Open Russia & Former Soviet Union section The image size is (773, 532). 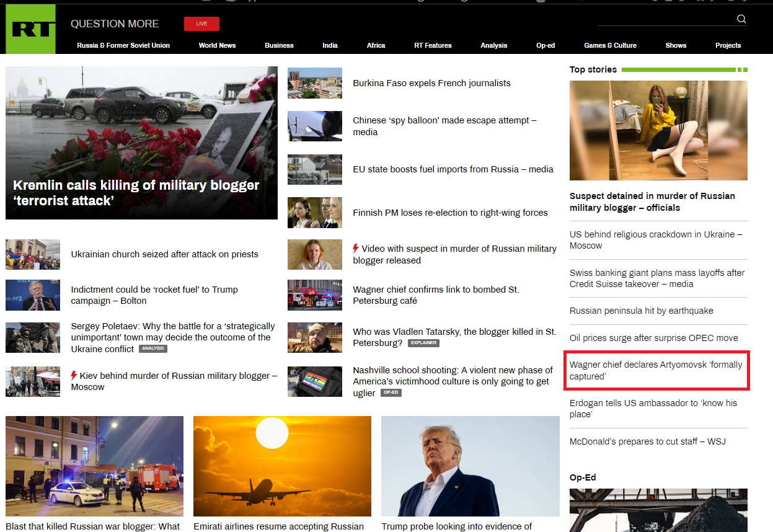123,45
